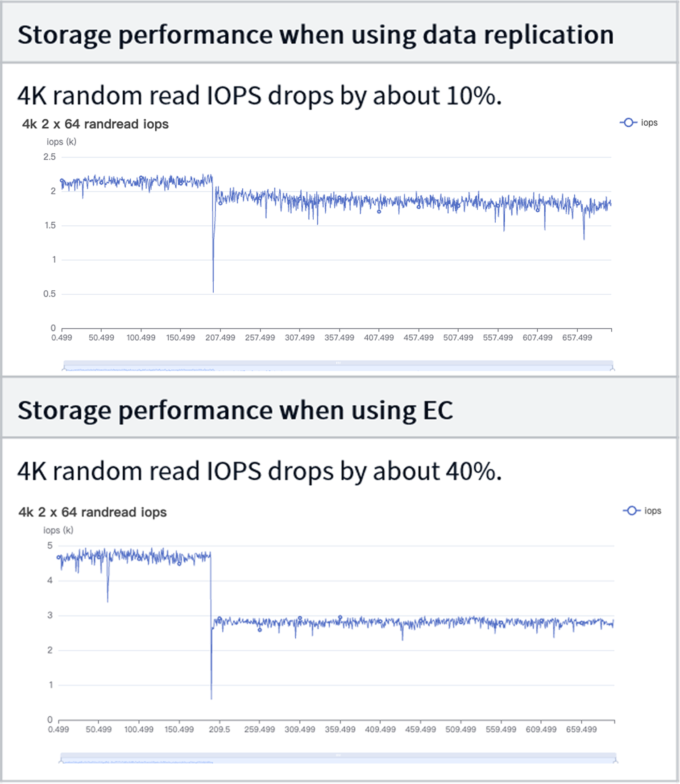The width and height of the screenshot is (680, 784).
Task: Click the lowest dip point in EC chart
Action: [x=211, y=698]
